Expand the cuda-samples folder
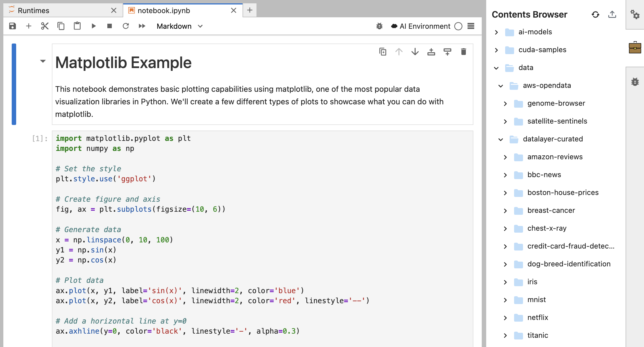This screenshot has width=644, height=347. click(496, 50)
